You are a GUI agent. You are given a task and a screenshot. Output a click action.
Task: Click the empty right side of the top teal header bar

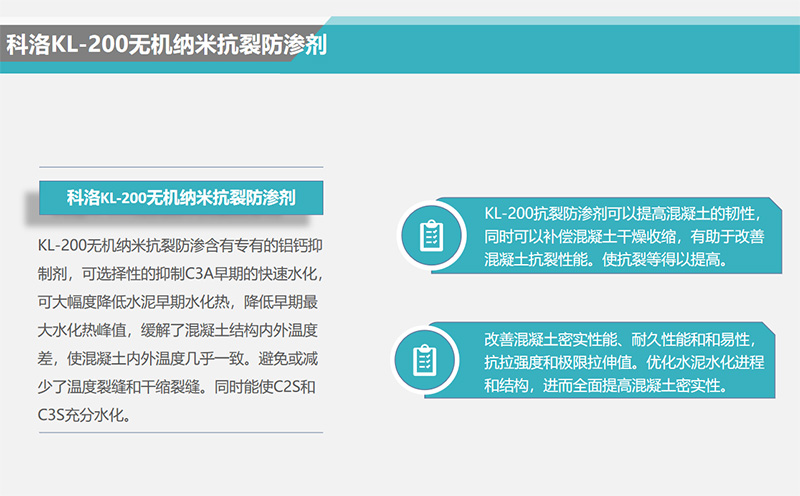(x=600, y=46)
